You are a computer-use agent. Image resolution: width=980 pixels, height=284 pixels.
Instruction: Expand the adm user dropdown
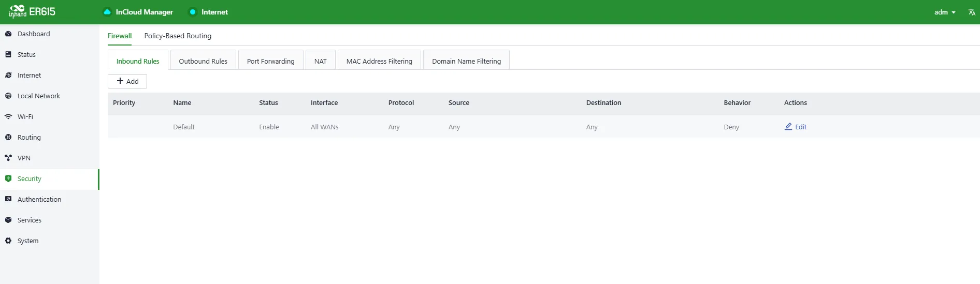point(945,12)
